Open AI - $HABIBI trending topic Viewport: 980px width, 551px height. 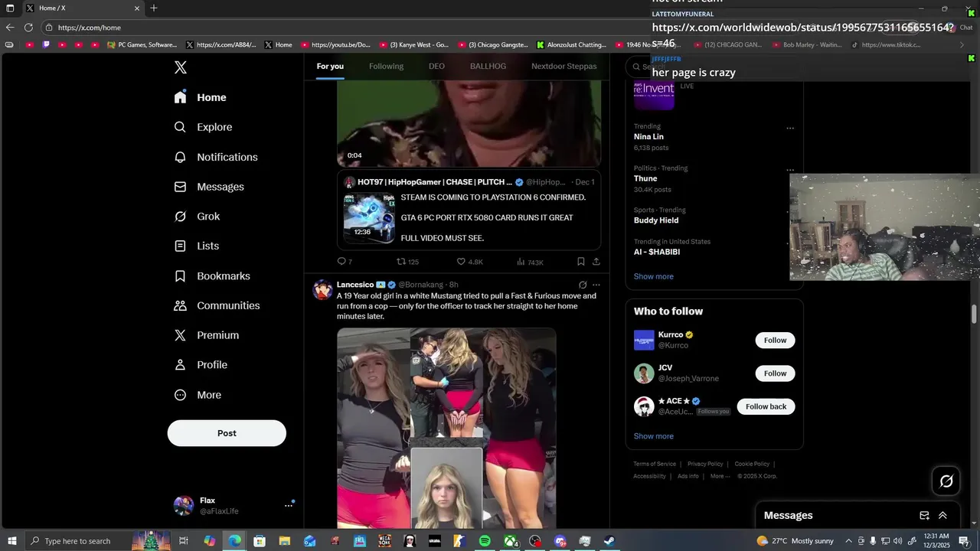[x=657, y=252]
